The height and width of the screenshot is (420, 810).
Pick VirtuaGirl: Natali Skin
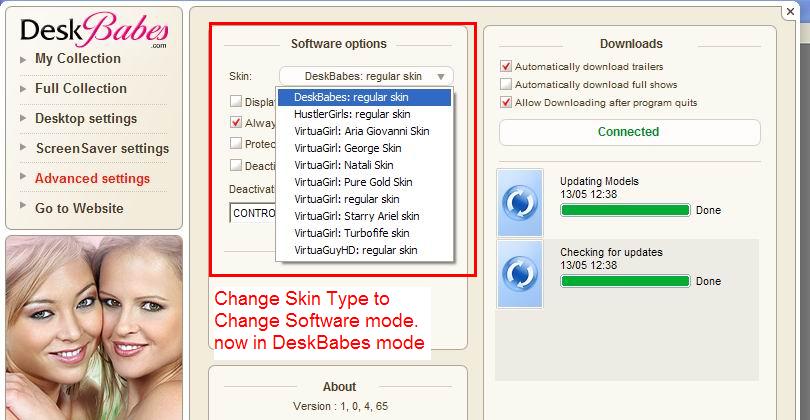[364, 165]
